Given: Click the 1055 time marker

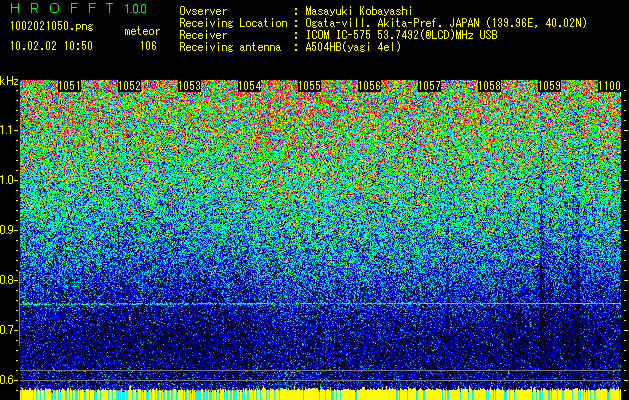Looking at the screenshot, I should point(309,86).
